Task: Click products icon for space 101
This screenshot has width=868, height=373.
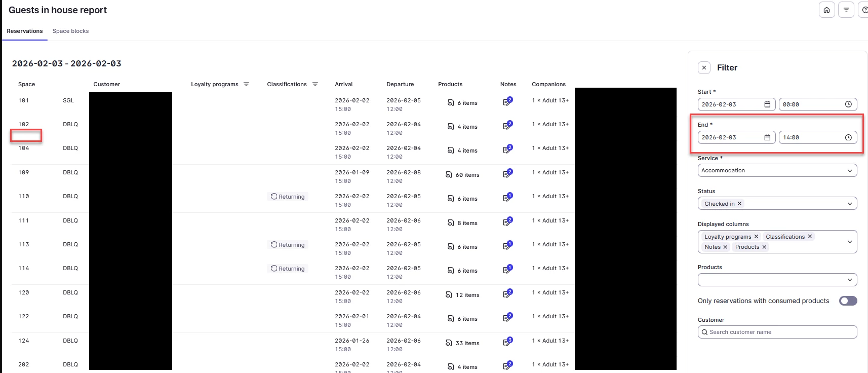Action: [x=450, y=103]
